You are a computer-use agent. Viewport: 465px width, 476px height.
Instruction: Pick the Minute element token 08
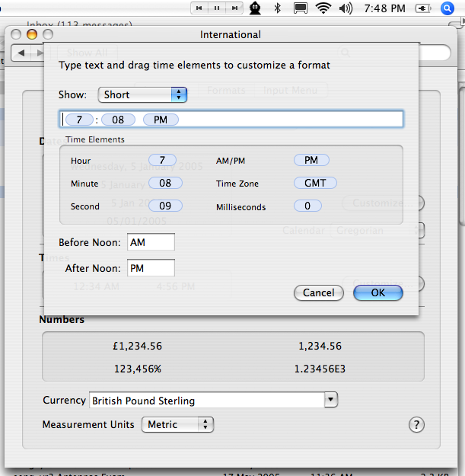click(x=165, y=183)
